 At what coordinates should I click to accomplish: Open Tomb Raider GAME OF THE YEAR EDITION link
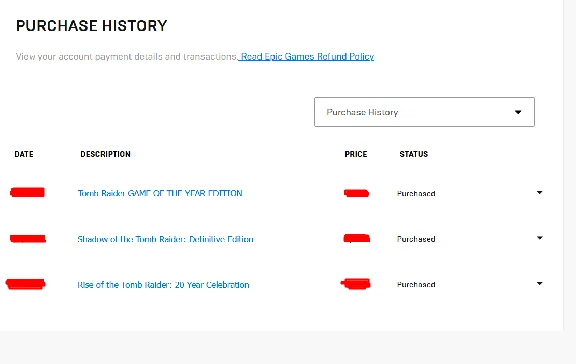[160, 193]
